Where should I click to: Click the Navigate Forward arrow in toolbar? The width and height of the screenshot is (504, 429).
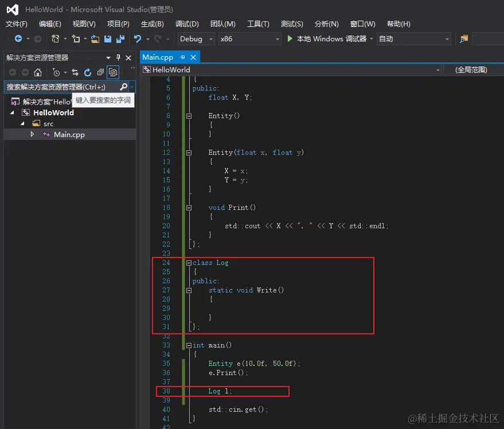click(x=38, y=39)
